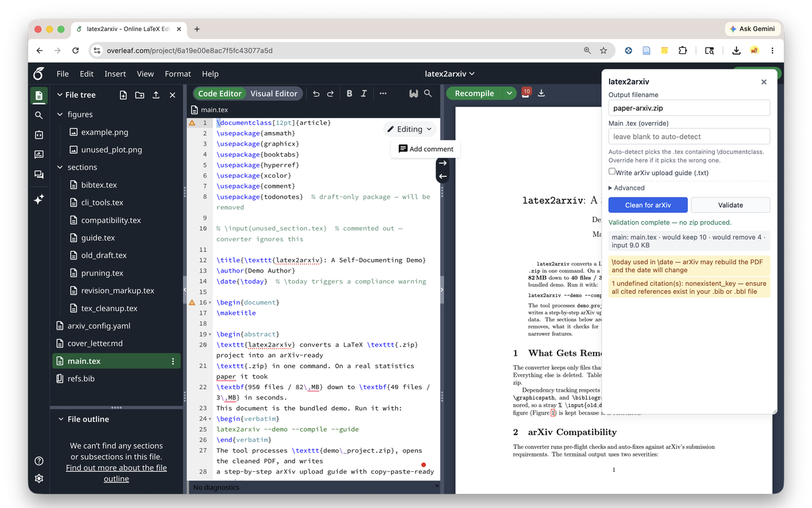Fold the abstract block at line 19
Viewport: 812px width, 508px height.
[x=210, y=334]
